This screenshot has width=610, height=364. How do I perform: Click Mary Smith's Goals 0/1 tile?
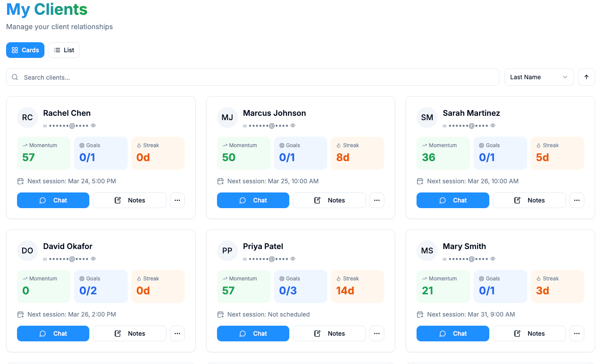coord(500,286)
